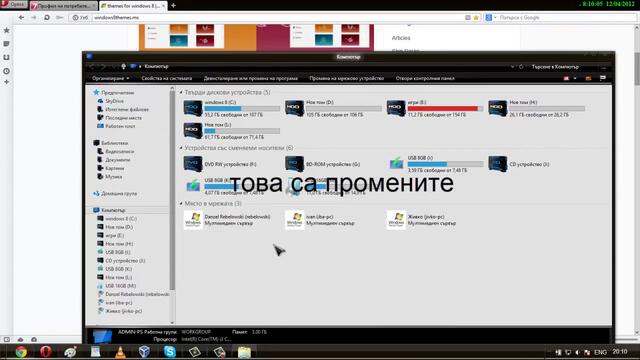Open the view options dropdown arrow
The image size is (640, 360).
click(x=575, y=78)
